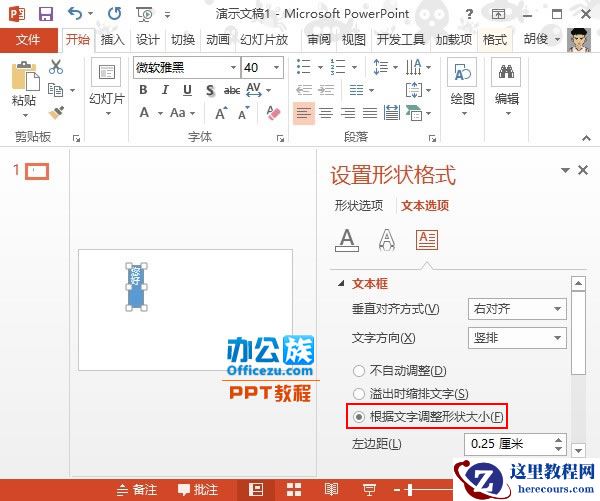Select 不自动调整 radio option

(x=359, y=371)
